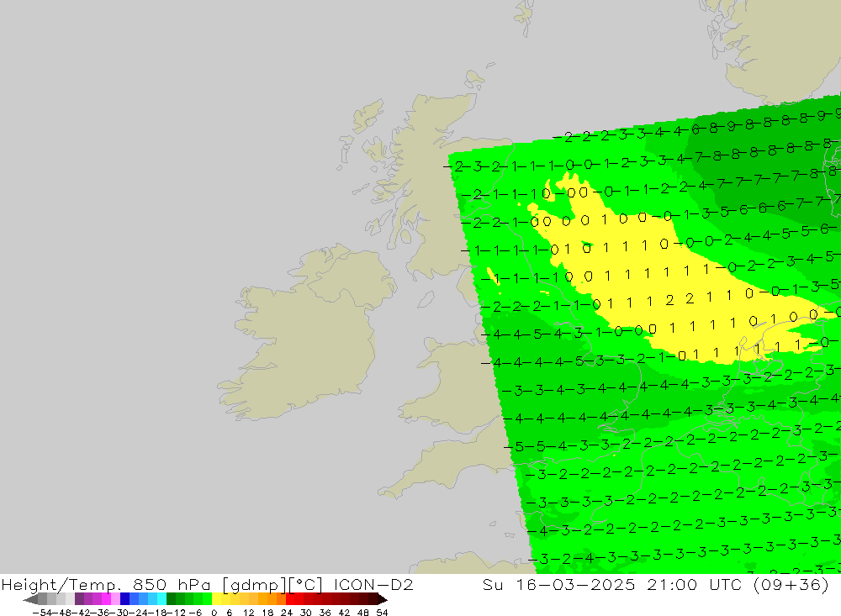Click the '18' legend value
The height and width of the screenshot is (616, 841).
pos(267,613)
